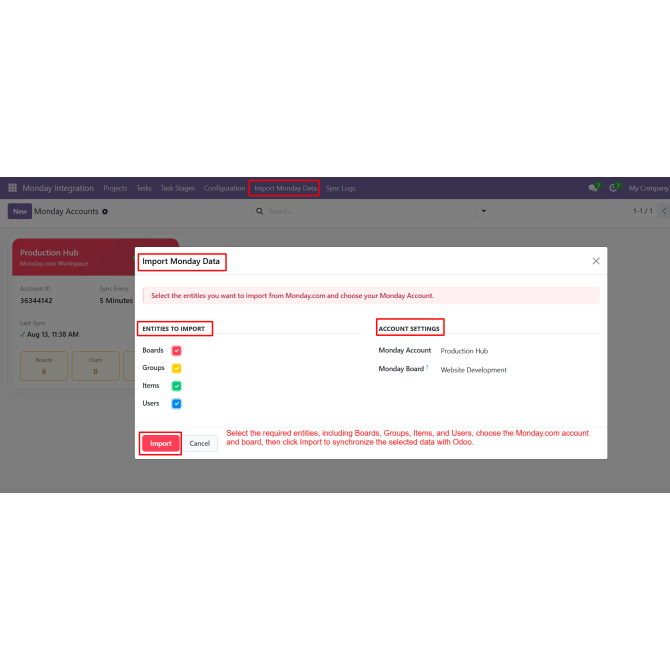
Task: Open the My Company switcher
Action: pos(648,188)
